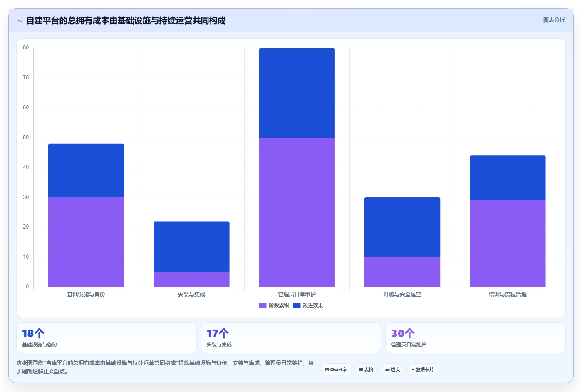Click the blue segment of 升级与安全运营 bar
The width and height of the screenshot is (582, 392).
pos(402,227)
